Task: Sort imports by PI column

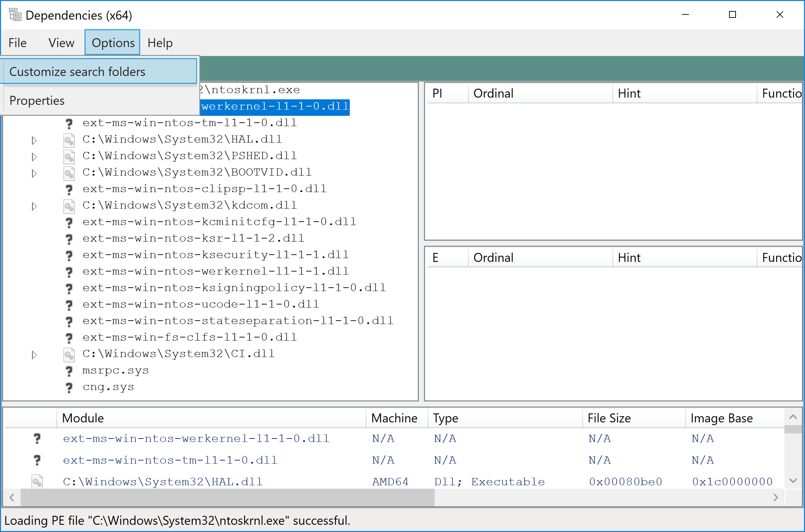Action: pyautogui.click(x=447, y=93)
